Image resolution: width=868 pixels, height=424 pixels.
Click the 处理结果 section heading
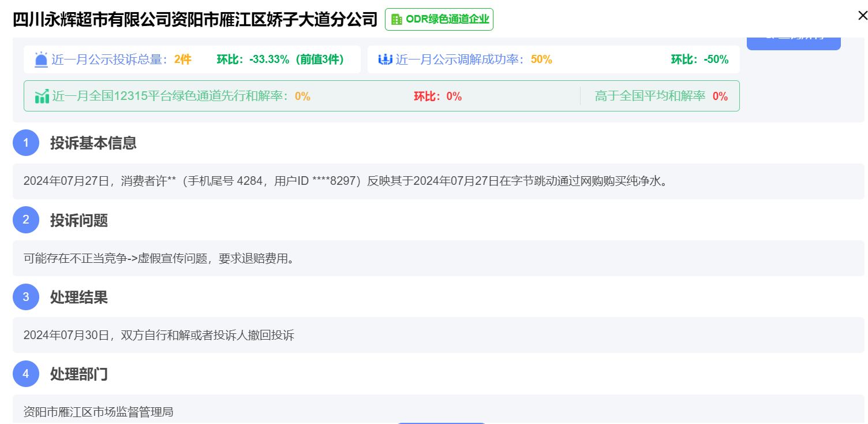[79, 297]
